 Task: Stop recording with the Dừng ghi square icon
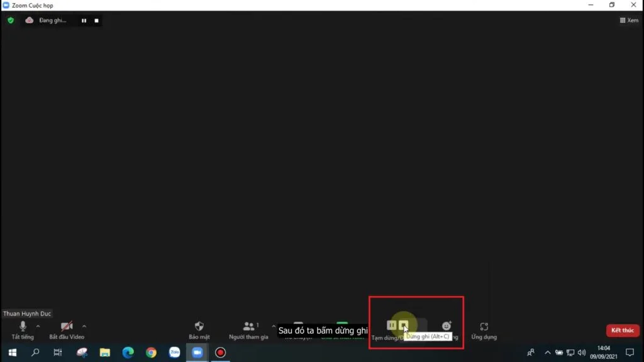click(x=403, y=326)
